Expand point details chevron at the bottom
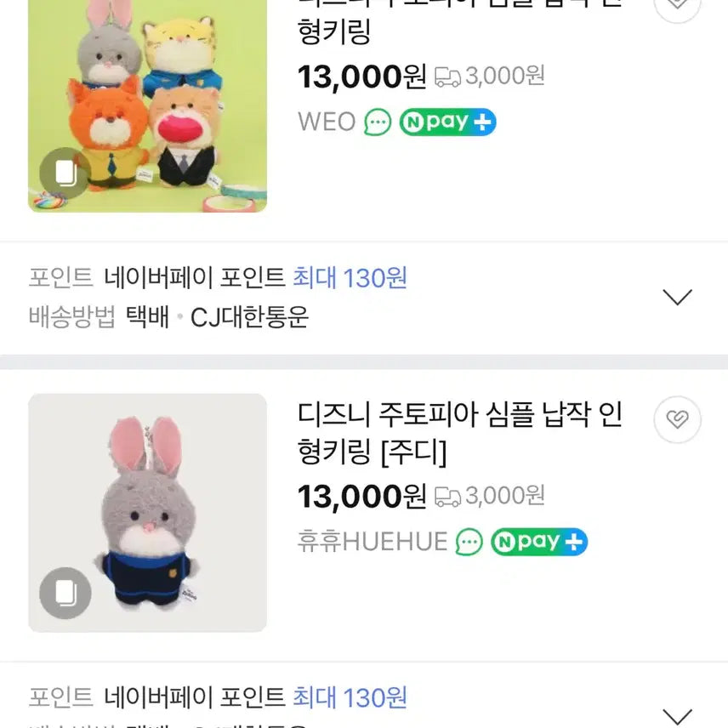The width and height of the screenshot is (728, 728). (x=677, y=714)
